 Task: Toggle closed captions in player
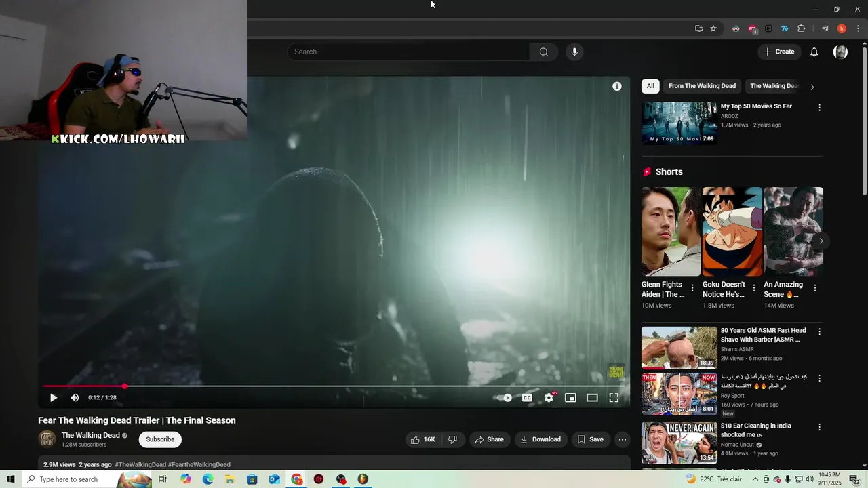(x=527, y=398)
